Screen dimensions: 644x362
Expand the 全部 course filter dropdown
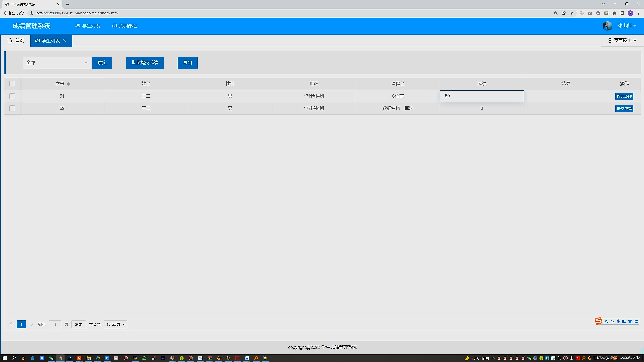coord(57,63)
